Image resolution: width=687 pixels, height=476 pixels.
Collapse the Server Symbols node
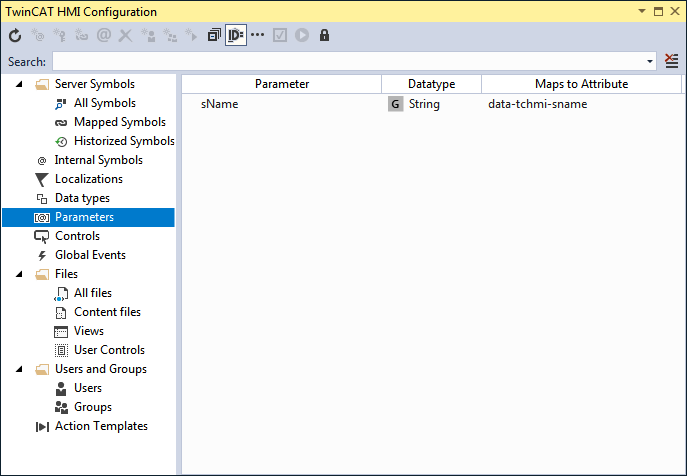pyautogui.click(x=19, y=84)
